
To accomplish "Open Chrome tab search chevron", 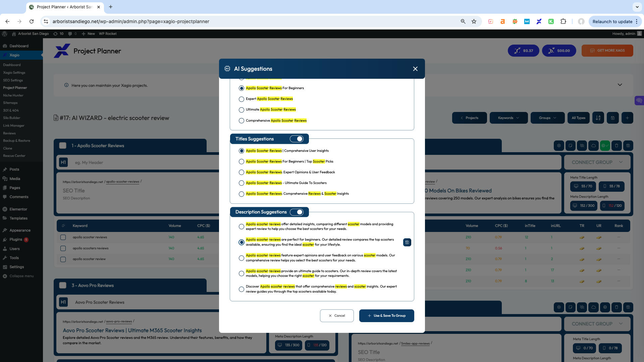I will coord(637,7).
